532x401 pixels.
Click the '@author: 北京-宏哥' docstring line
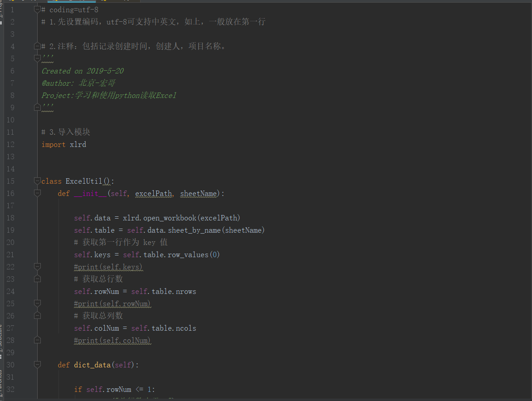[x=78, y=83]
